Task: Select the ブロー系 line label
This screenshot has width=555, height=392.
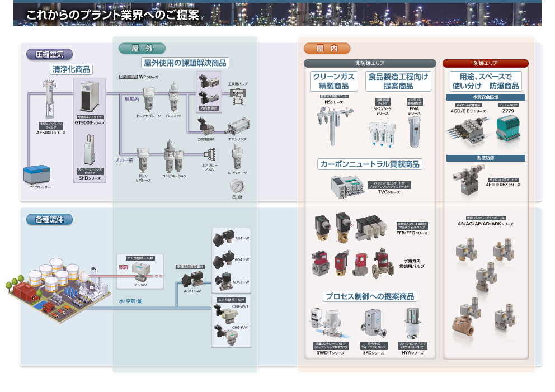Action: [124, 160]
